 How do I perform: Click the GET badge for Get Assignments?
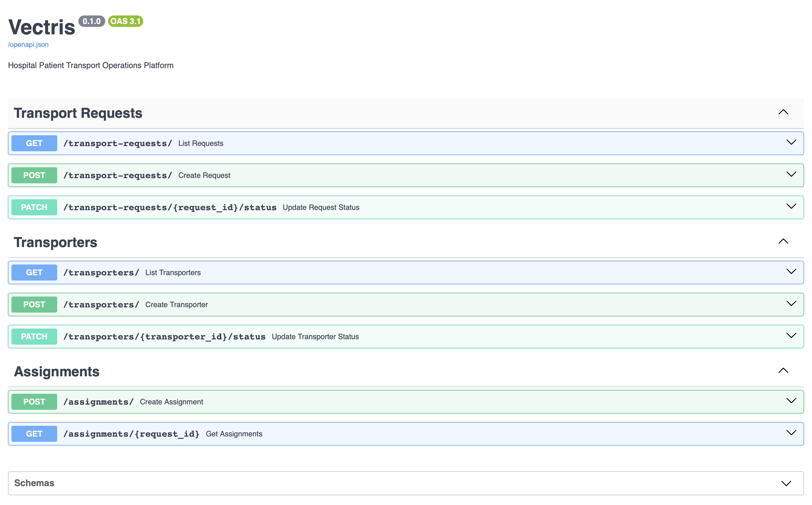coord(34,434)
